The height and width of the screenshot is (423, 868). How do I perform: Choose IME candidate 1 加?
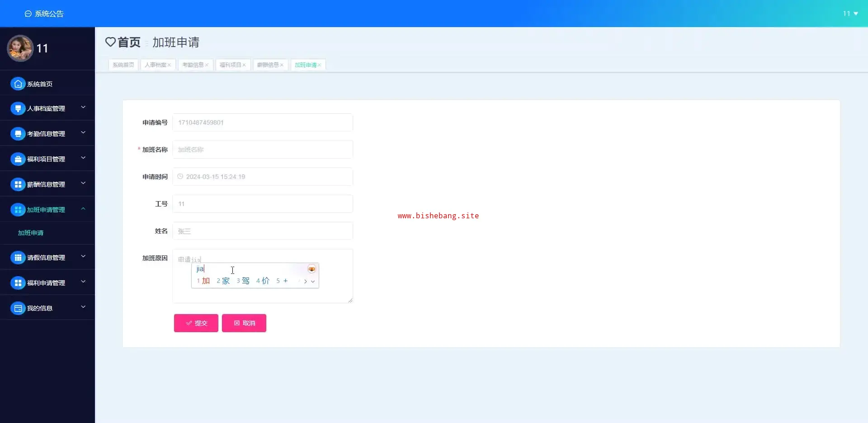[203, 281]
